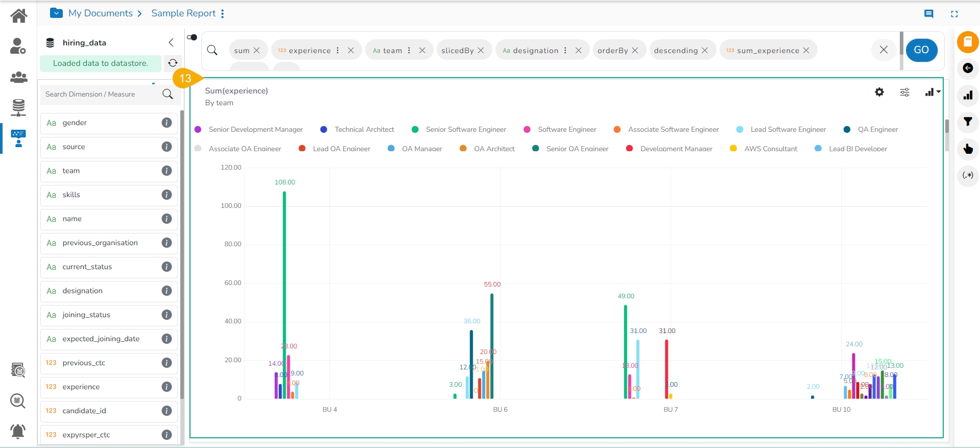Refresh the datastore with the reload icon

point(173,63)
